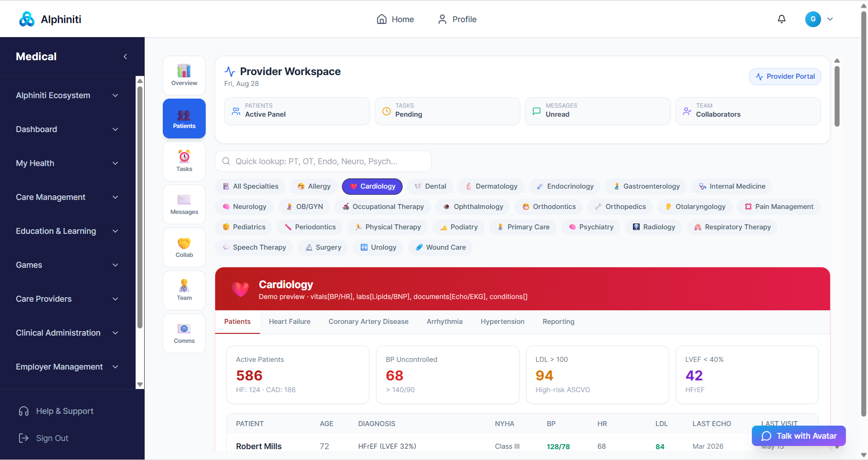Screen dimensions: 868x460
Task: Click the sidebar menu scrollbar
Action: 140,208
